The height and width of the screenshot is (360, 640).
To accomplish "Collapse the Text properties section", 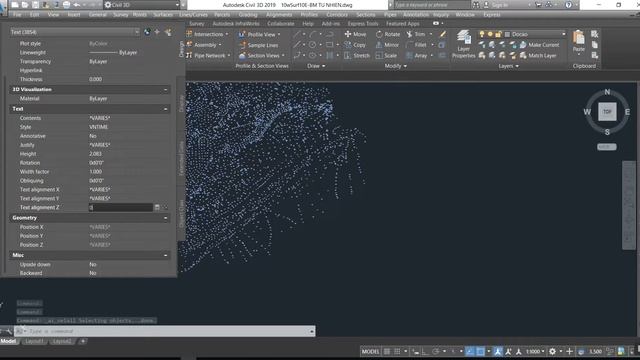I will pos(165,109).
